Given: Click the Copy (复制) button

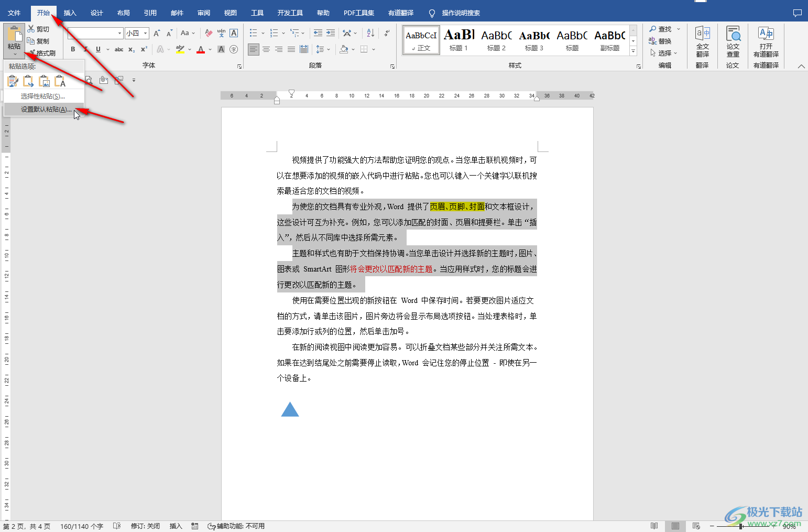Looking at the screenshot, I should tap(39, 41).
